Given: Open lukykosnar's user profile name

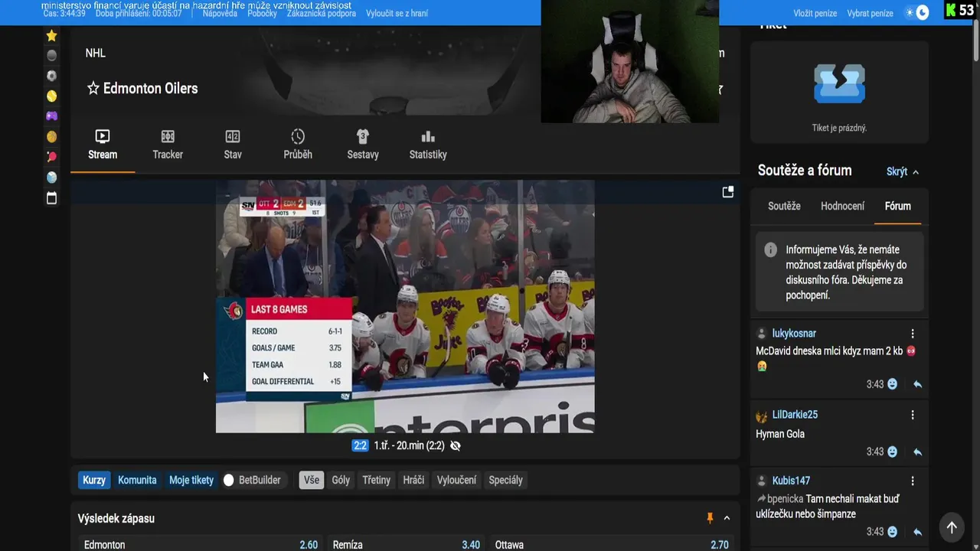Looking at the screenshot, I should 794,334.
